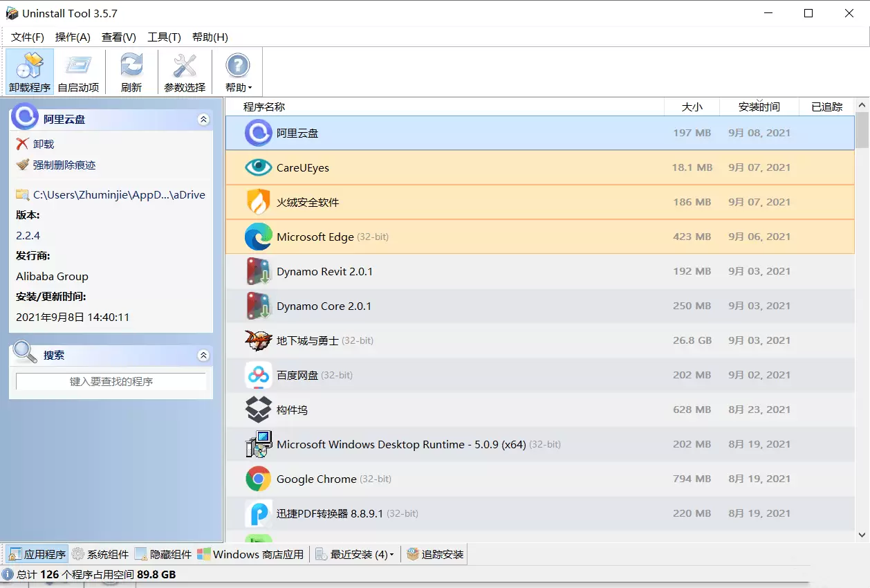Image resolution: width=870 pixels, height=588 pixels.
Task: Sort by 安装时间 column header
Action: coord(759,107)
